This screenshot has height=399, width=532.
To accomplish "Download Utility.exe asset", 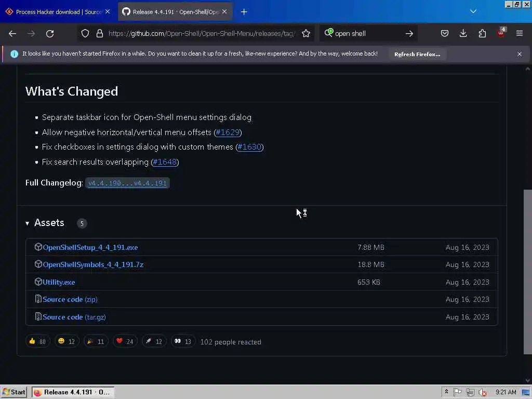I will [59, 282].
